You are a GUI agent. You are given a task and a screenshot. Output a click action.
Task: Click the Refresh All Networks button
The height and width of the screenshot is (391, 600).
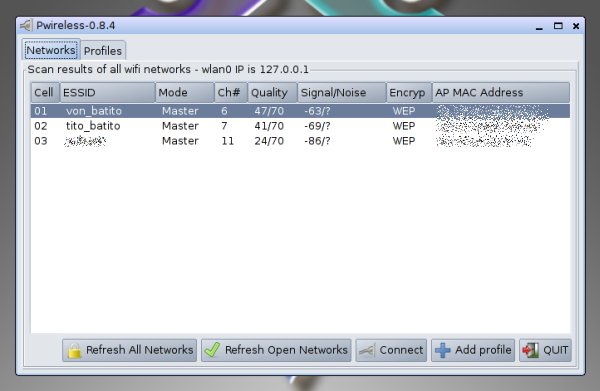[130, 350]
